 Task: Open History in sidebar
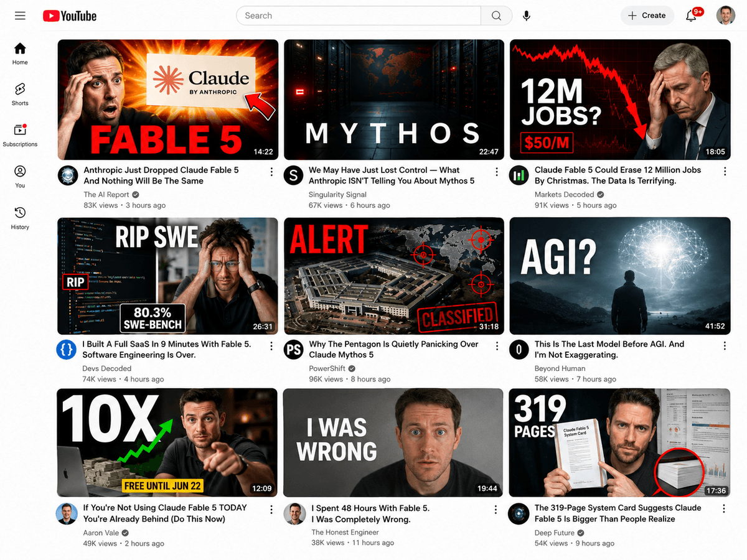tap(20, 218)
